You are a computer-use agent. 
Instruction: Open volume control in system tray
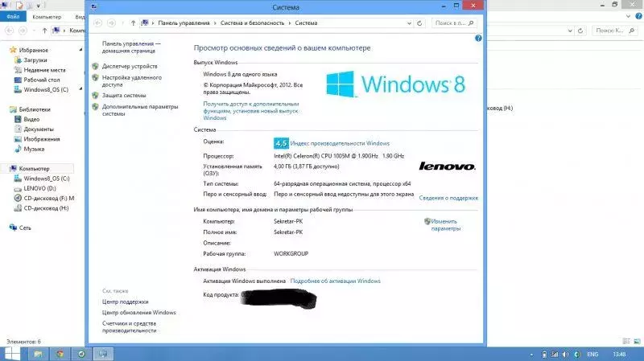(x=566, y=354)
